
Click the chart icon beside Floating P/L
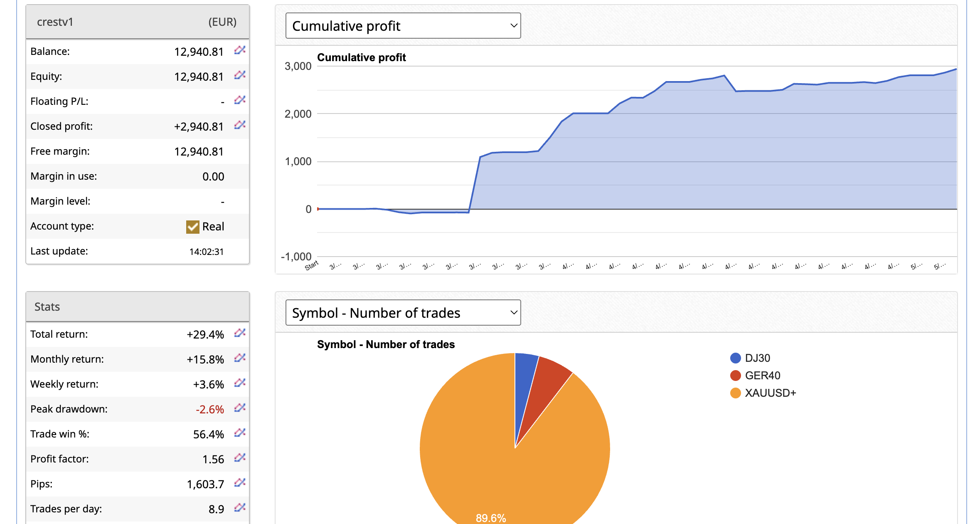(240, 100)
